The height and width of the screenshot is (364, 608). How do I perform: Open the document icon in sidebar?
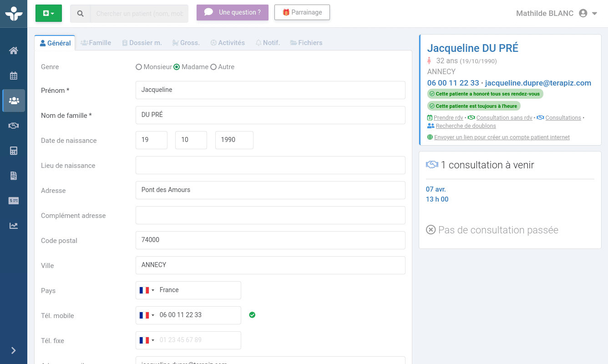(14, 176)
